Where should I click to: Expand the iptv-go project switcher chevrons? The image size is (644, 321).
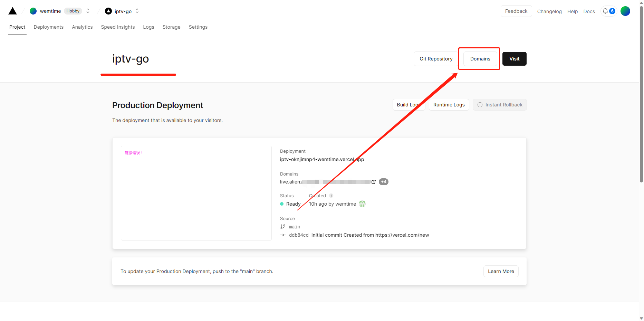pos(137,11)
